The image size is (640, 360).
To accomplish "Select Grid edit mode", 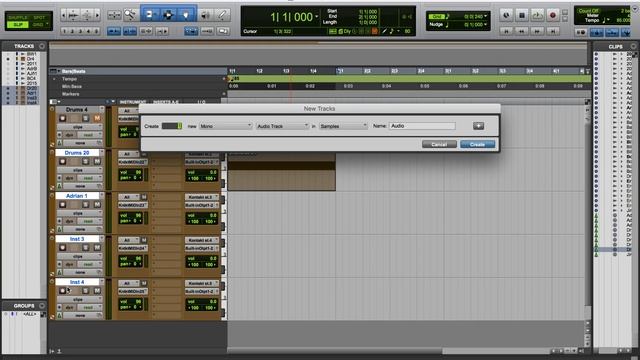I will pyautogui.click(x=39, y=25).
